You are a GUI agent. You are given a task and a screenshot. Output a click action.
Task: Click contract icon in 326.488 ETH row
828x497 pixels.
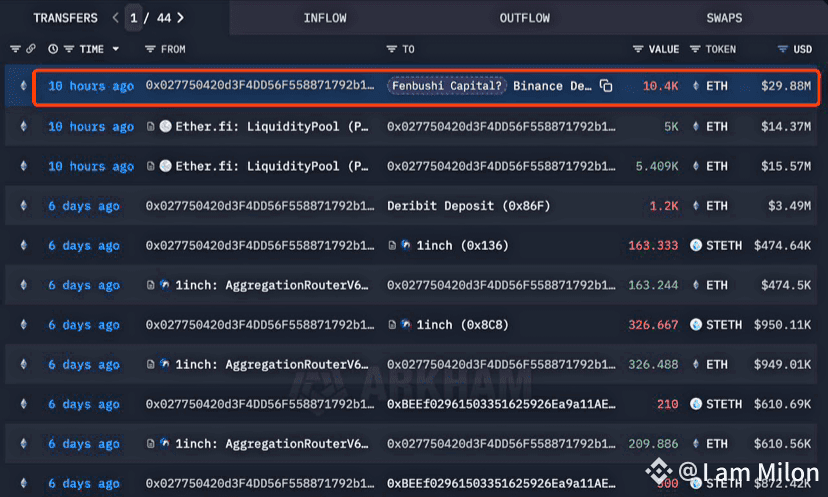click(x=150, y=364)
